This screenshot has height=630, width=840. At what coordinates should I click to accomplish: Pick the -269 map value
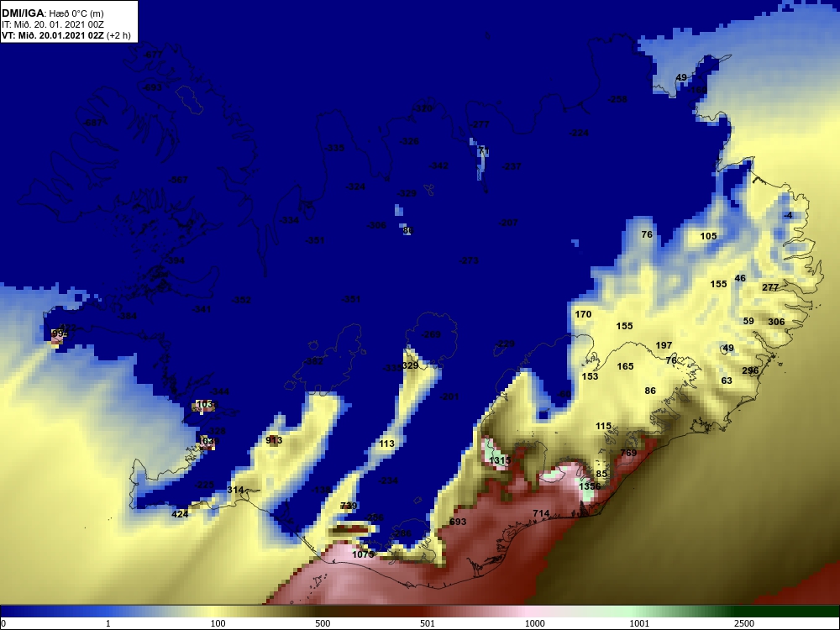tap(431, 334)
